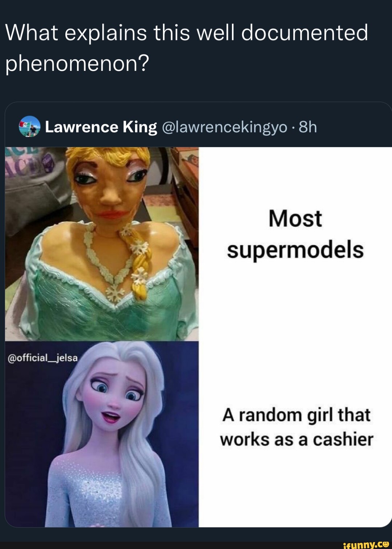The image size is (392, 549).
Task: Click the Lawrence King display name
Action: coord(101,127)
